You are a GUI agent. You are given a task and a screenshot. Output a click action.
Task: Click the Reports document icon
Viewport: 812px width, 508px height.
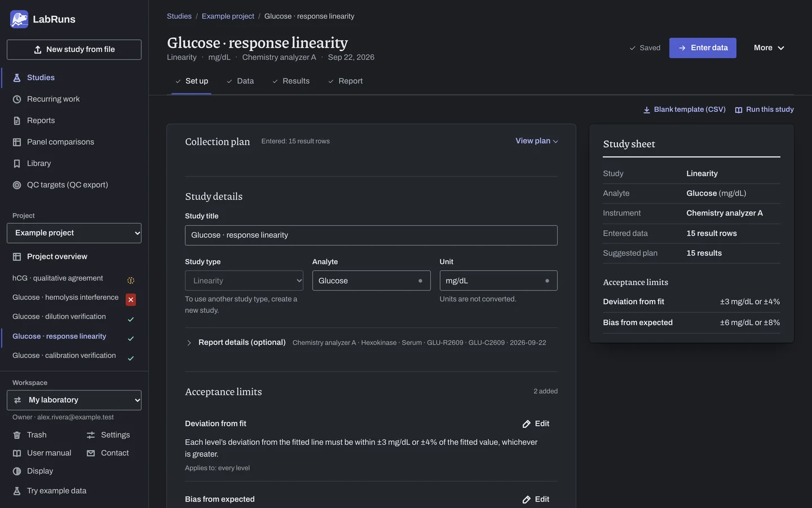17,121
